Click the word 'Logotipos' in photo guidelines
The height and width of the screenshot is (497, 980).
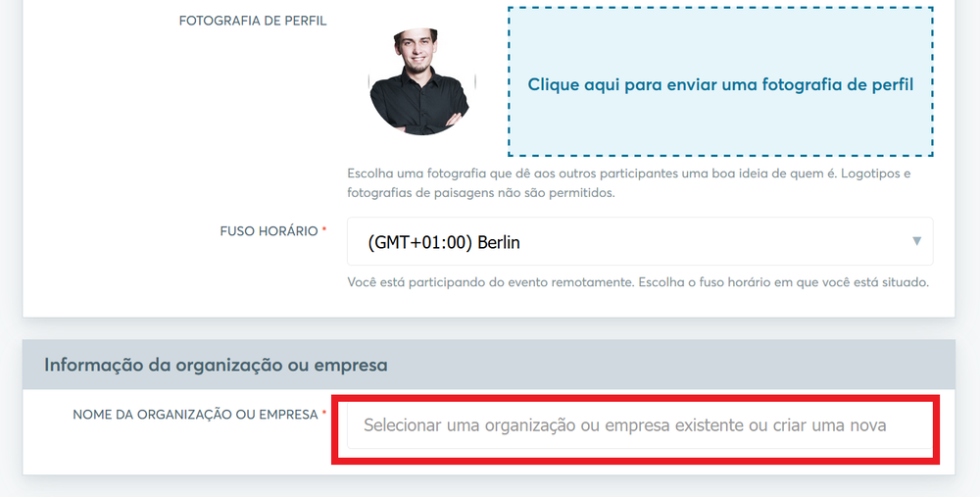point(871,174)
